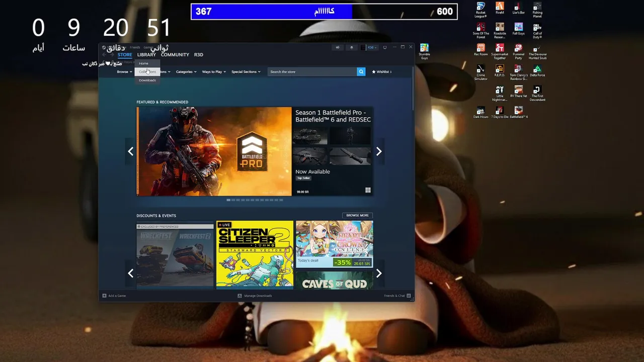Switch to the STORE tab
Viewport: 644px width, 362px height.
[125, 55]
